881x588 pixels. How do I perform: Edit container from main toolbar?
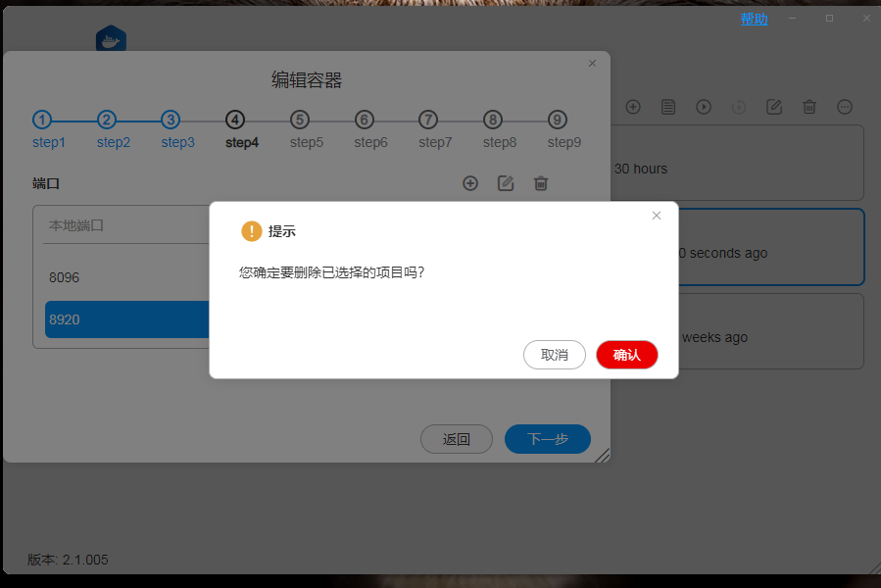coord(774,107)
